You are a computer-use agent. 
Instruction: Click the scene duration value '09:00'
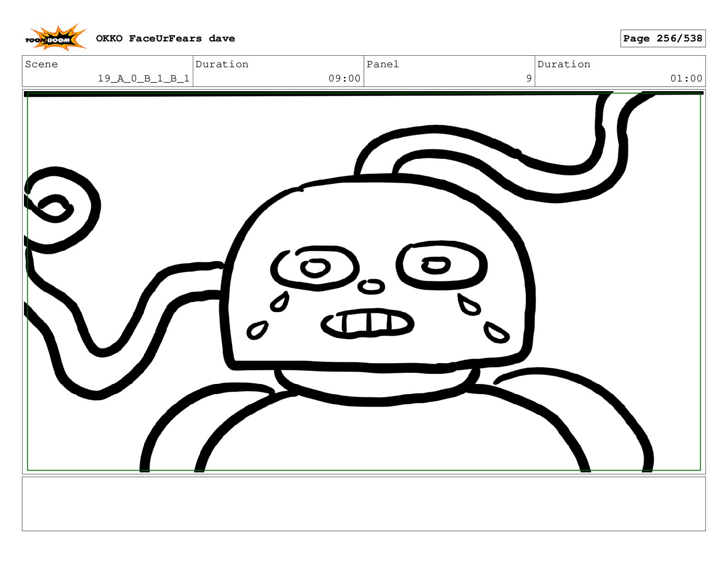[x=344, y=79]
